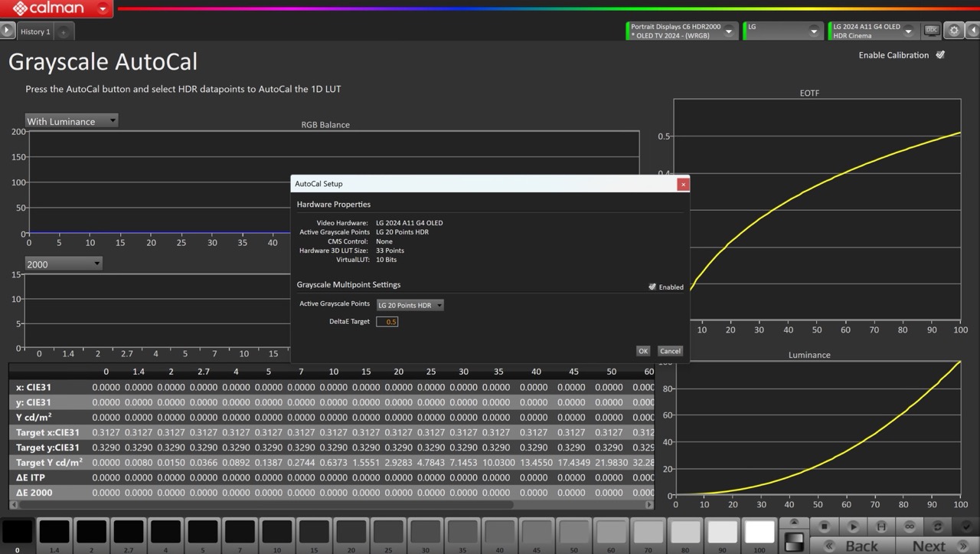980x554 pixels.
Task: Open the Active Grayscale Points dropdown
Action: tap(410, 305)
